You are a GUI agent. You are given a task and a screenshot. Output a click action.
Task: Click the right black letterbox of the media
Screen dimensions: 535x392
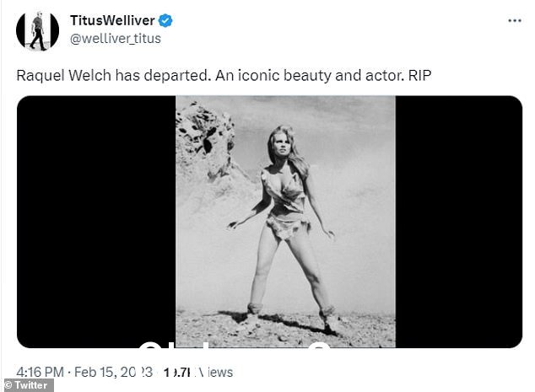459,222
